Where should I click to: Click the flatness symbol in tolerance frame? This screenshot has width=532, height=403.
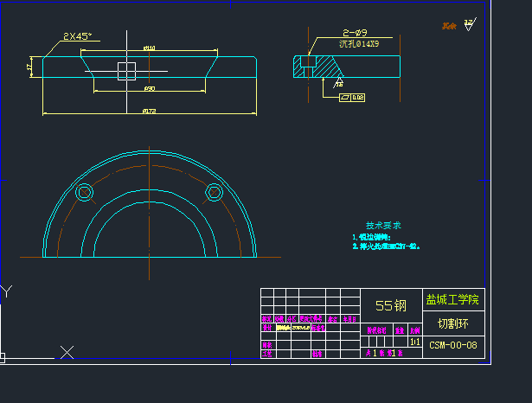pos(345,98)
